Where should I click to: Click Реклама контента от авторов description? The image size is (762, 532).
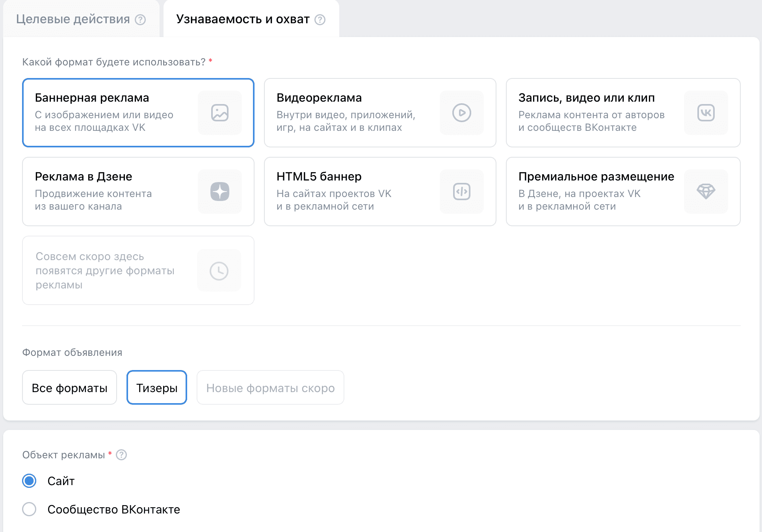coord(591,121)
